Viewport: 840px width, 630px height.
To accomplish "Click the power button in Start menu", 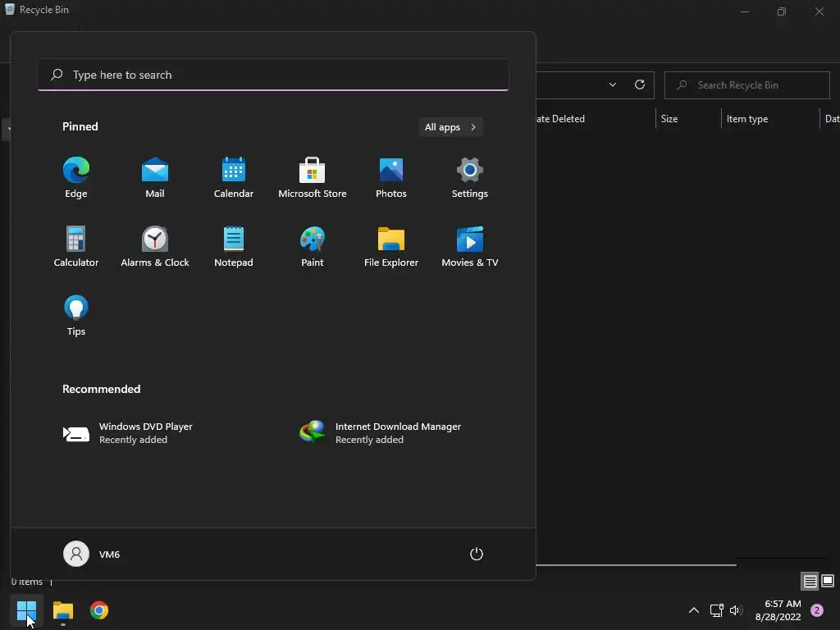I will 477,554.
